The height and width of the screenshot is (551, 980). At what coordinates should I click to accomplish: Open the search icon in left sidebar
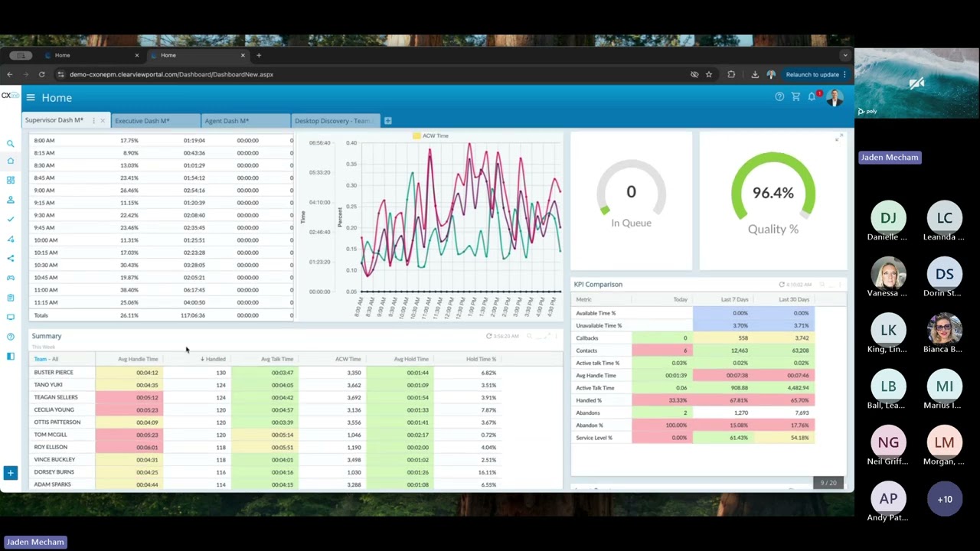11,144
